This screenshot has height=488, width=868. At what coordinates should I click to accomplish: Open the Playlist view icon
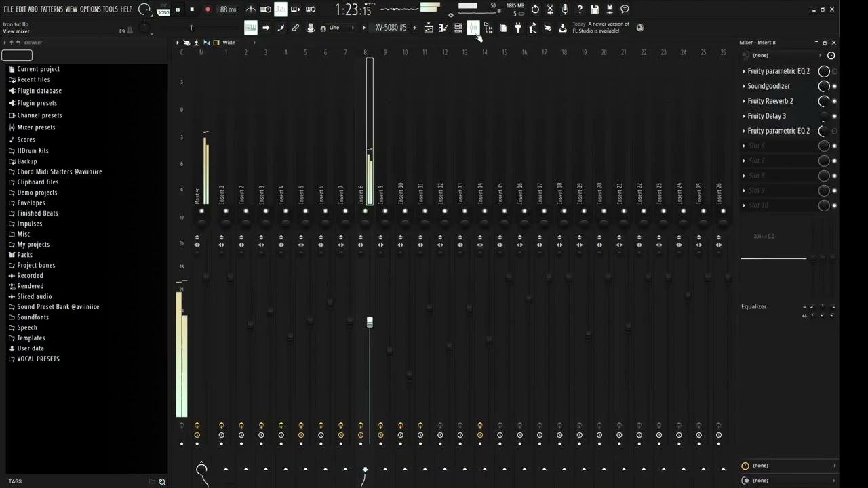[x=429, y=28]
